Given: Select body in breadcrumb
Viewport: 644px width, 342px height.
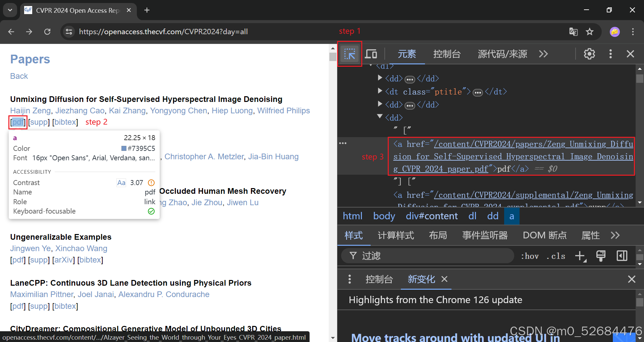Looking at the screenshot, I should pos(384,216).
